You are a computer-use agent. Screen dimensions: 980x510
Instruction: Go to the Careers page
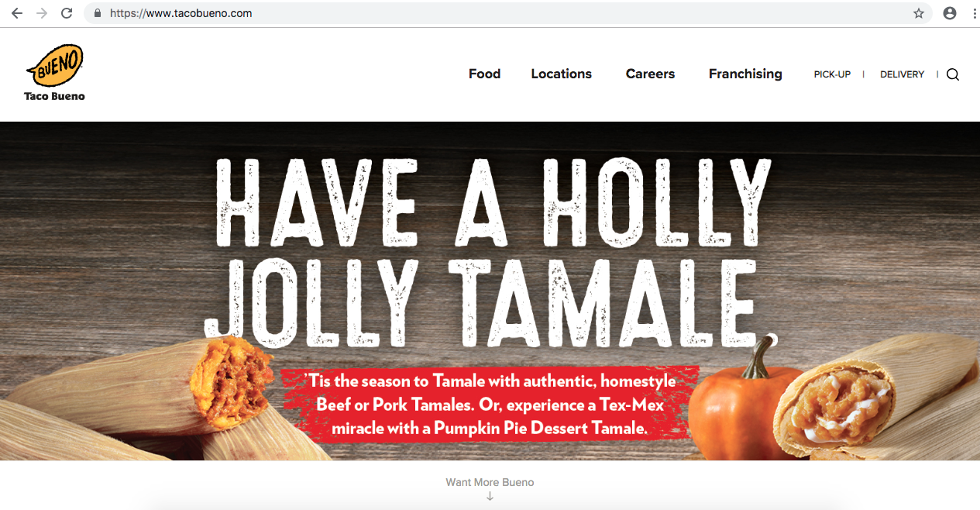(650, 74)
